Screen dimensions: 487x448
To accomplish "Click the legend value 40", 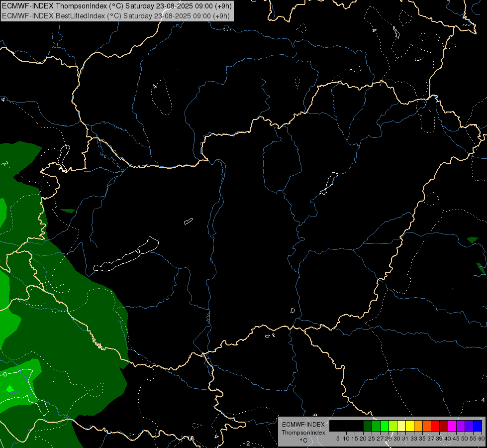I will [x=448, y=439].
